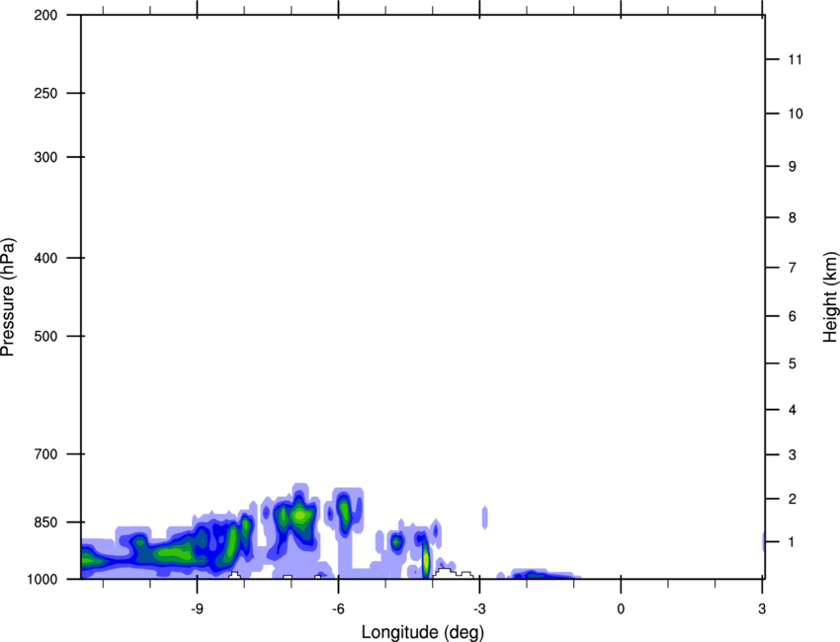Image resolution: width=840 pixels, height=642 pixels.
Task: Click the narrow yellow-green column near longitude -4
Action: click(x=426, y=560)
